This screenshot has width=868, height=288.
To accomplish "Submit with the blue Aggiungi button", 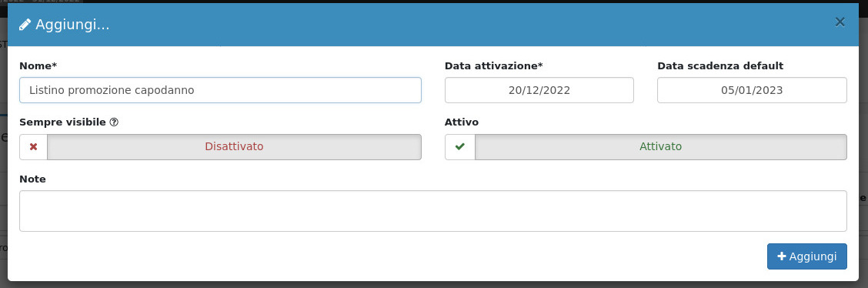I will (806, 256).
